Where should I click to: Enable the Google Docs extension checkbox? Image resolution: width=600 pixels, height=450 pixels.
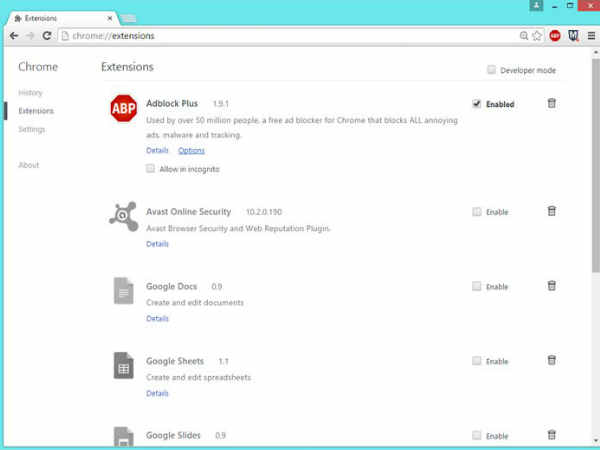[x=476, y=286]
